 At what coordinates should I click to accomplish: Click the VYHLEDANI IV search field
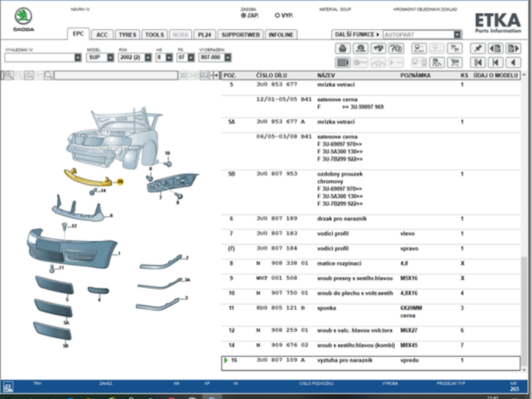coord(39,57)
